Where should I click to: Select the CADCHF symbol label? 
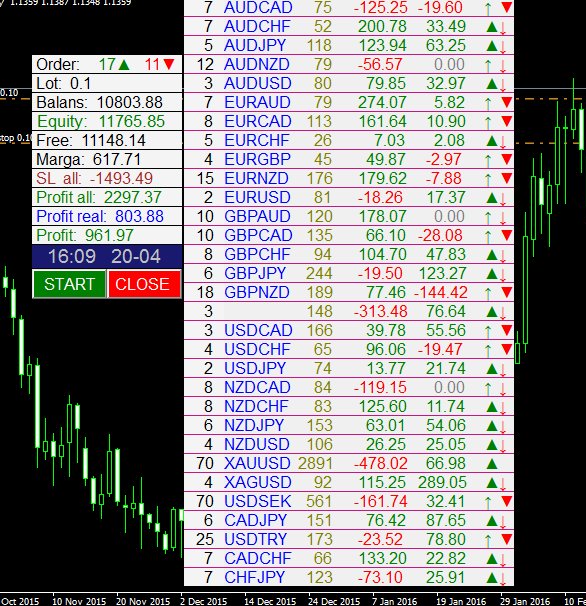click(258, 558)
